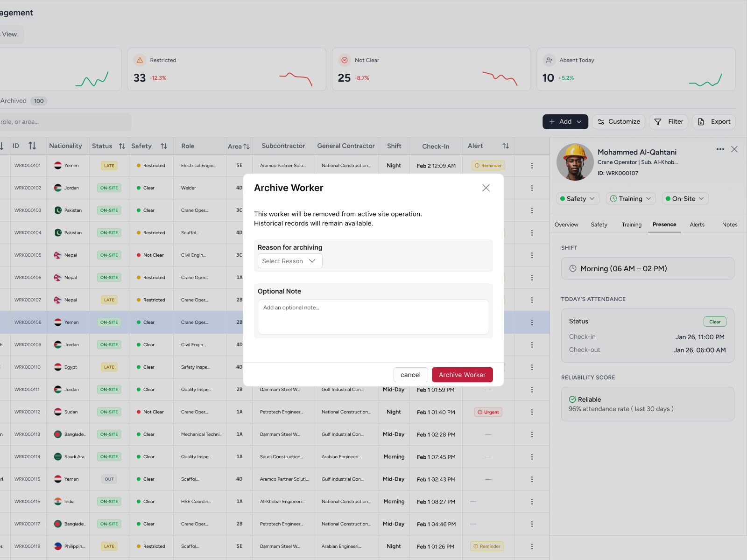Open the Filter panel via its funnel icon
The image size is (747, 560).
tap(657, 121)
